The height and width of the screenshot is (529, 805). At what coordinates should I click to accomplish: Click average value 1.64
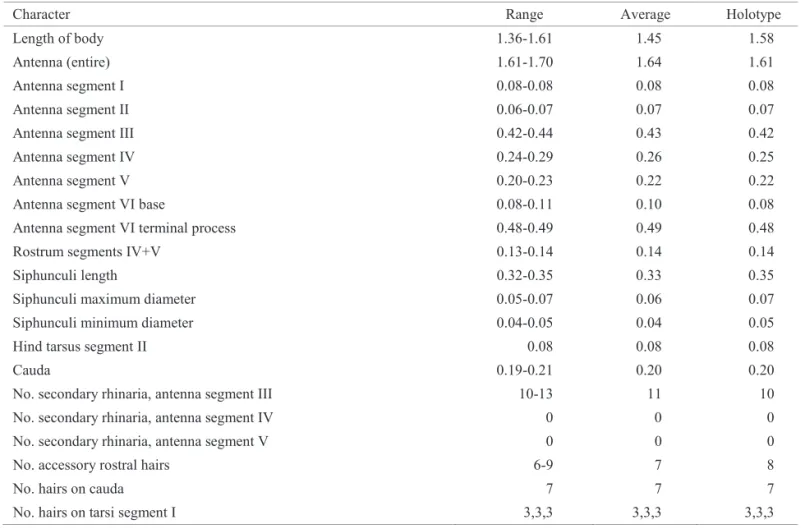(648, 62)
